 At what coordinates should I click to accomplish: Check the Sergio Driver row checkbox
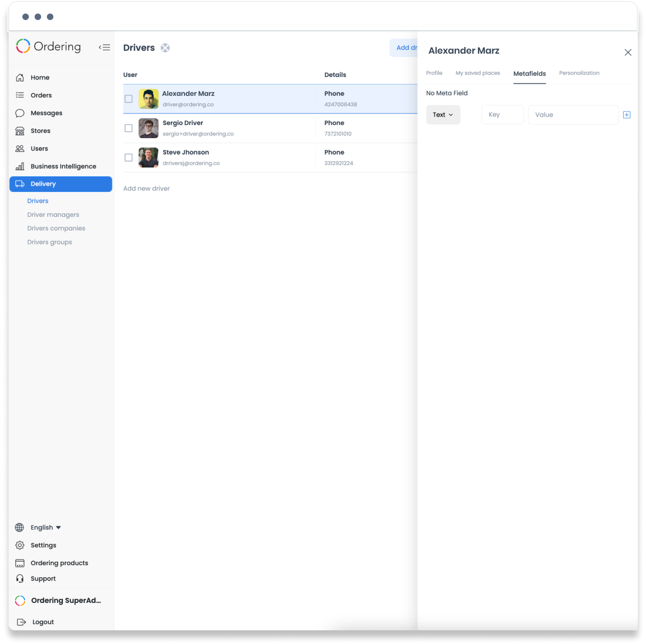[129, 128]
